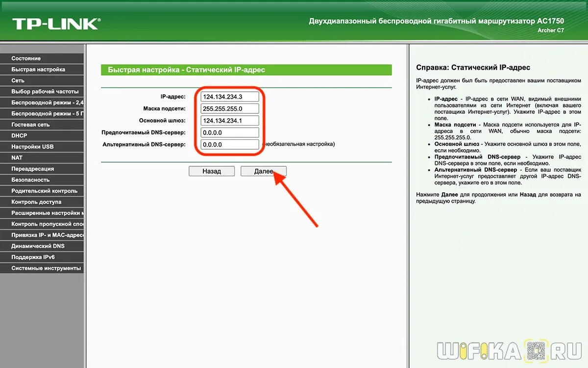Image resolution: width=588 pixels, height=368 pixels.
Task: Click the Быстрая настройка - Статический IP-адрес title
Action: pos(187,70)
